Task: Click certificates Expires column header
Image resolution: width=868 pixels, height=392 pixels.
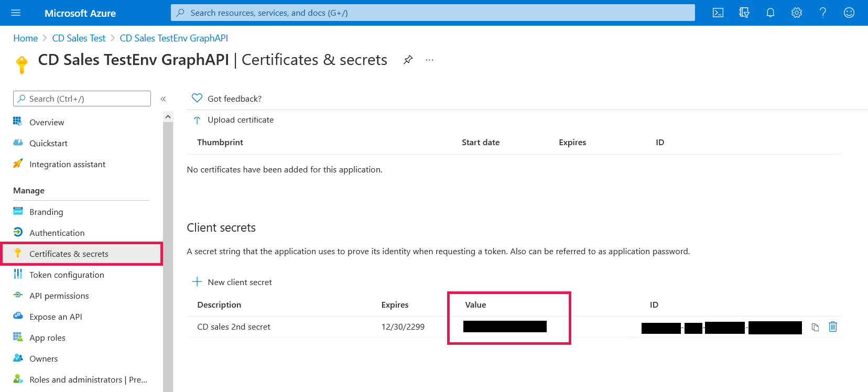Action: (572, 143)
